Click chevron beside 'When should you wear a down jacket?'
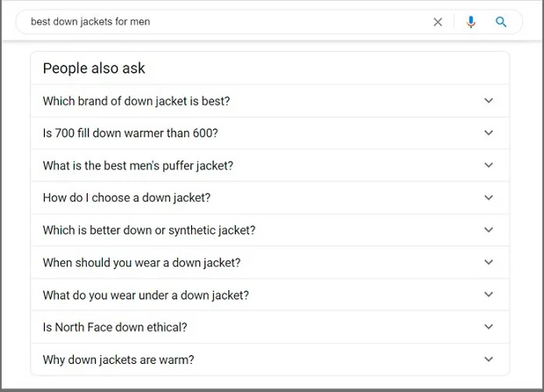 (x=489, y=262)
